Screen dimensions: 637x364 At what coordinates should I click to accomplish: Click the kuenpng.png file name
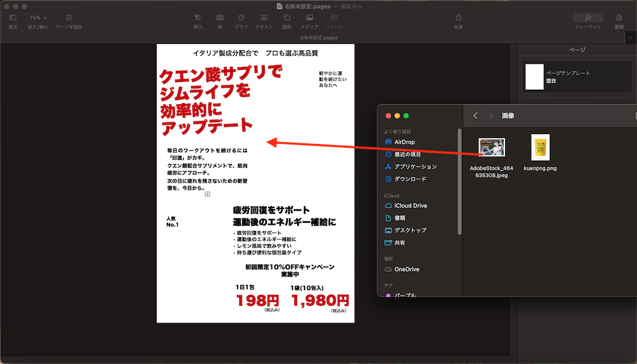[540, 168]
